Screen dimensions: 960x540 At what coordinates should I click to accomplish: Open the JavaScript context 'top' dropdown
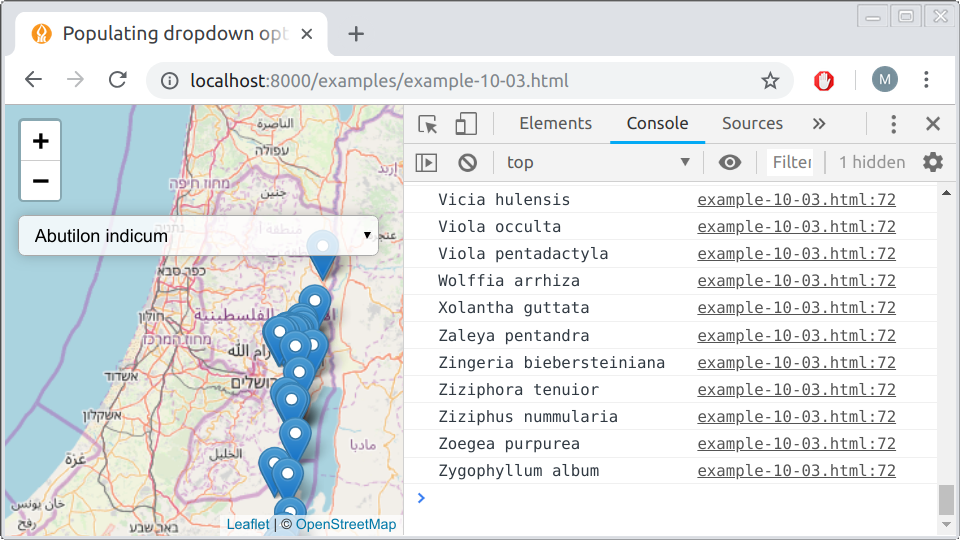[x=598, y=162]
